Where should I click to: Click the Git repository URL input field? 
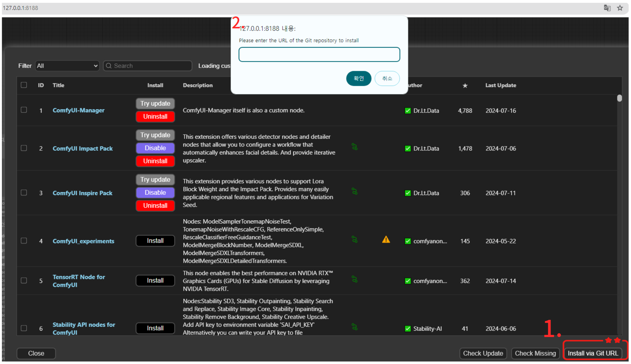tap(319, 54)
